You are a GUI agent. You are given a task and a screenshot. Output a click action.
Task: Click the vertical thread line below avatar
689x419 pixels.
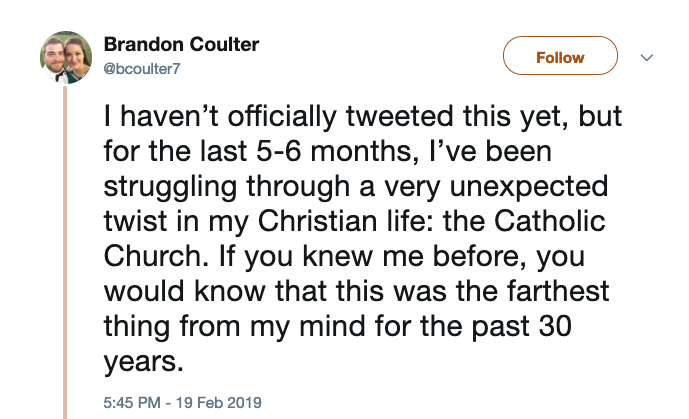(66, 250)
